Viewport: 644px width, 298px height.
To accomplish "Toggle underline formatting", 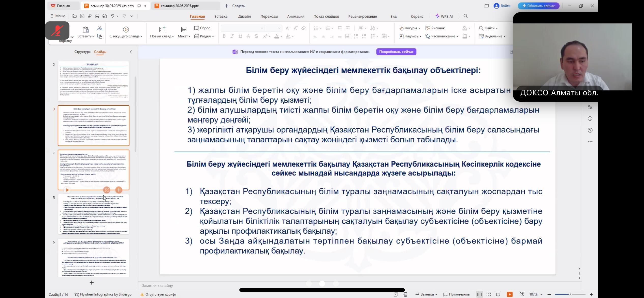I will pyautogui.click(x=240, y=36).
